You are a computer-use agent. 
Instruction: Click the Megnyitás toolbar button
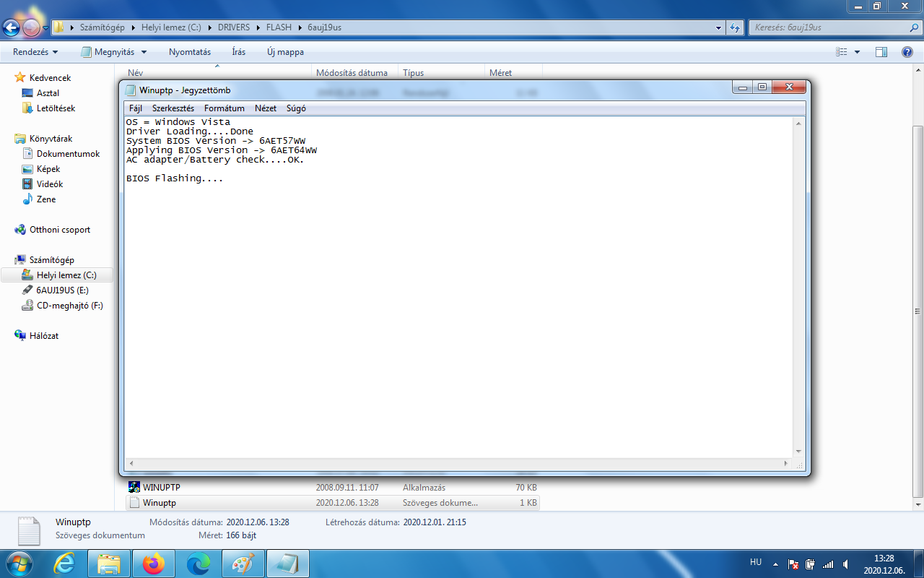[108, 52]
